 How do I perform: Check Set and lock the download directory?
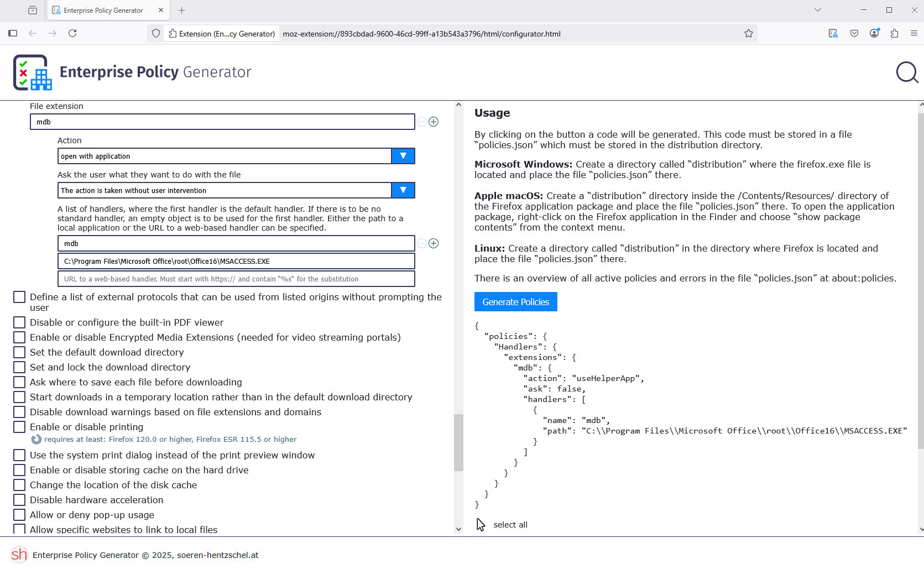[x=19, y=367]
